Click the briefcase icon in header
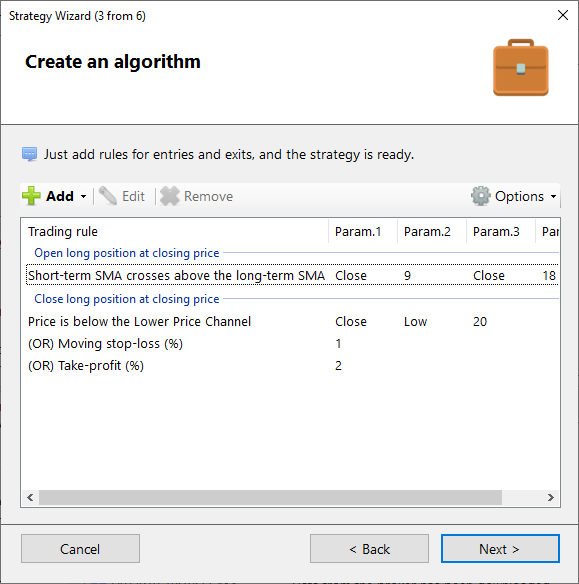 tap(521, 68)
